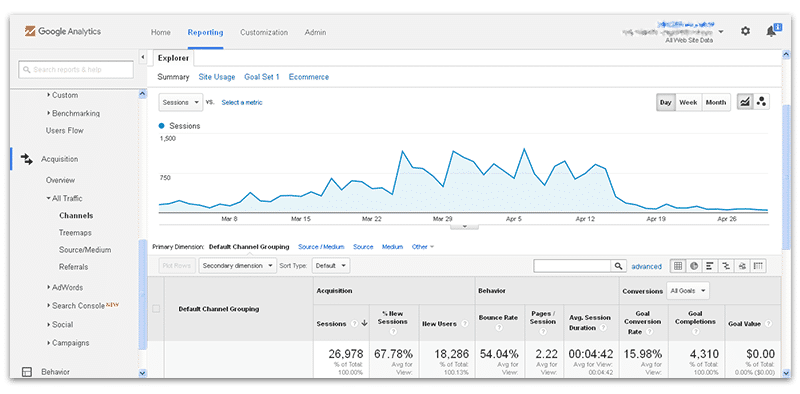The image size is (800, 394).
Task: Click the Plot Rows button
Action: [x=177, y=265]
